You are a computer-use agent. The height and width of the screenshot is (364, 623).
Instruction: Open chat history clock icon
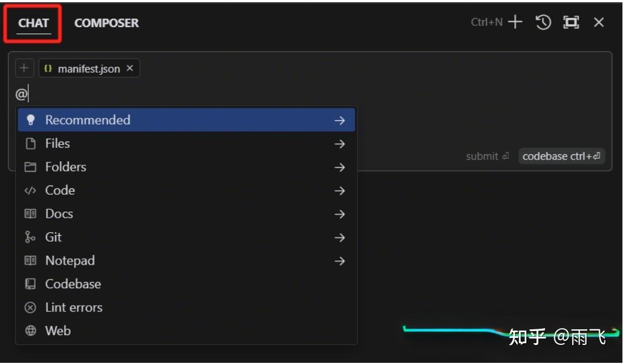[543, 23]
